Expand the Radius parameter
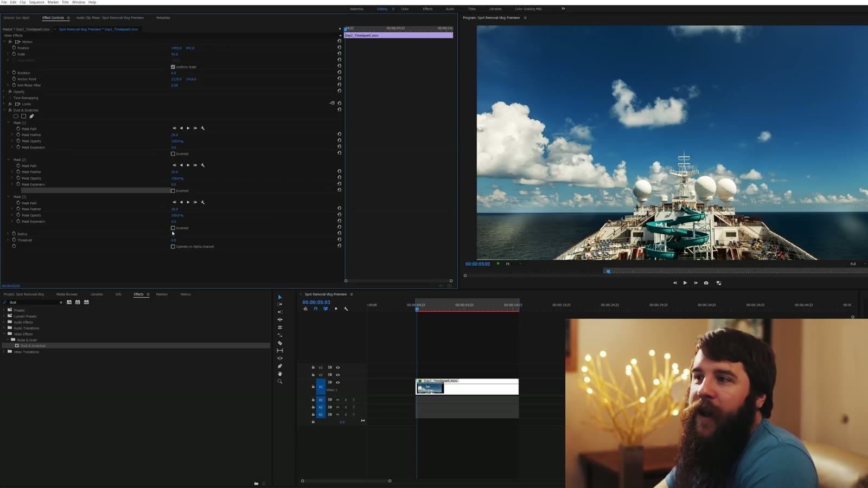The image size is (868, 488). 8,234
